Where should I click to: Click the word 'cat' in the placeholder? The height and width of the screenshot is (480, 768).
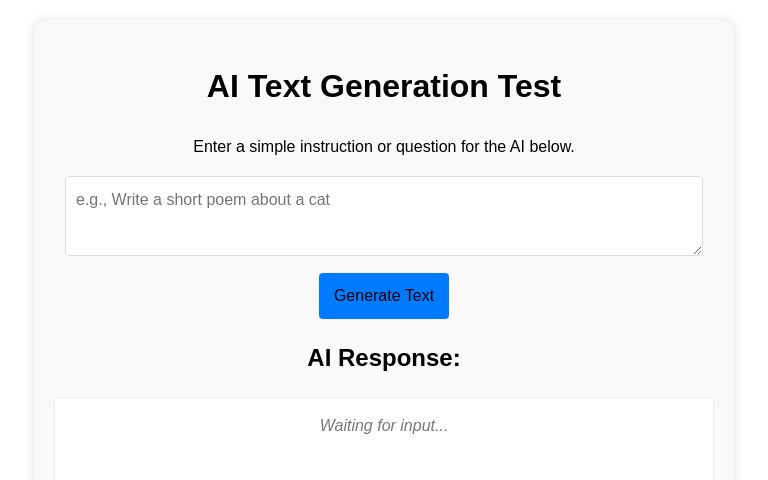[x=319, y=200]
